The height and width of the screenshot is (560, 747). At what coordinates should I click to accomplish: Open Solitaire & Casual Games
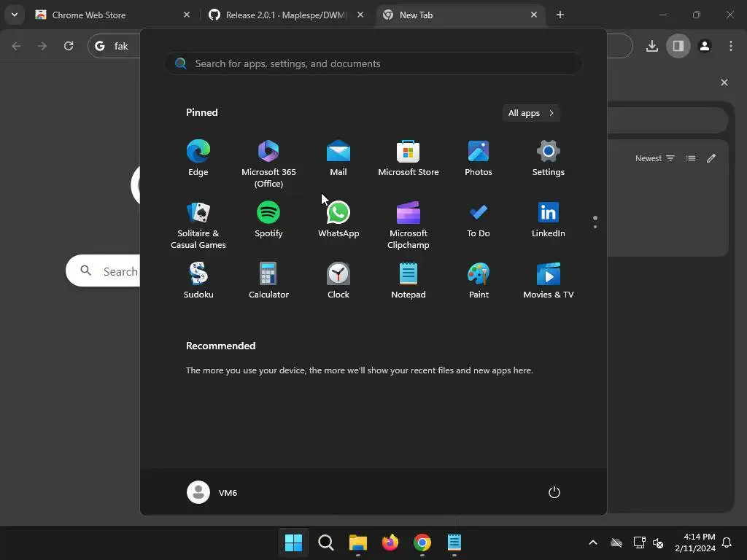pos(198,225)
